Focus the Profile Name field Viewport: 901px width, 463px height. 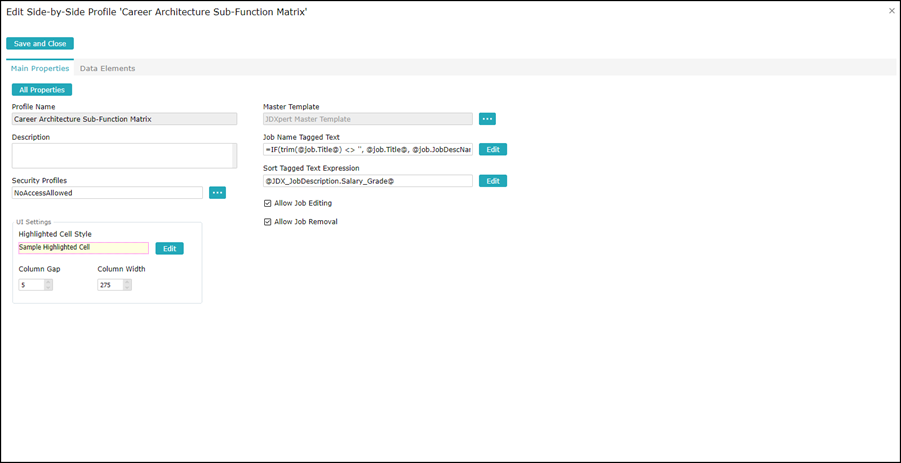pos(124,119)
